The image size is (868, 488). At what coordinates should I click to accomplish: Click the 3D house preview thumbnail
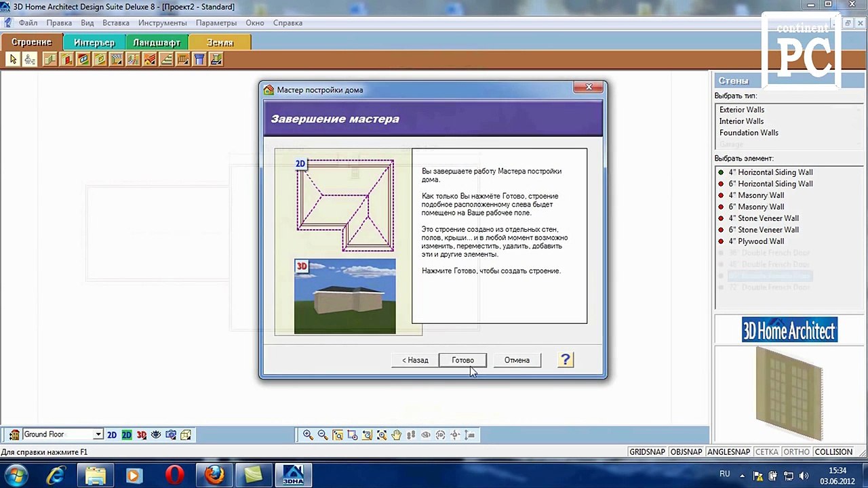[x=344, y=296]
